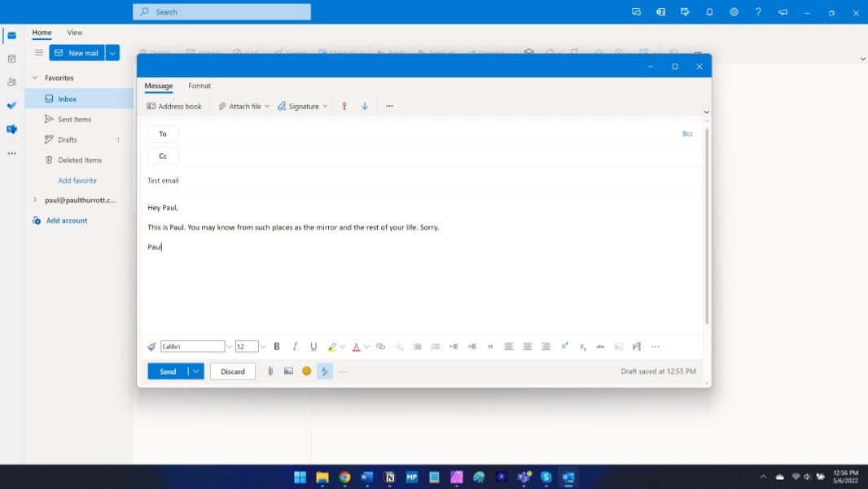Click the superscript icon
Image resolution: width=868 pixels, height=489 pixels.
click(564, 347)
